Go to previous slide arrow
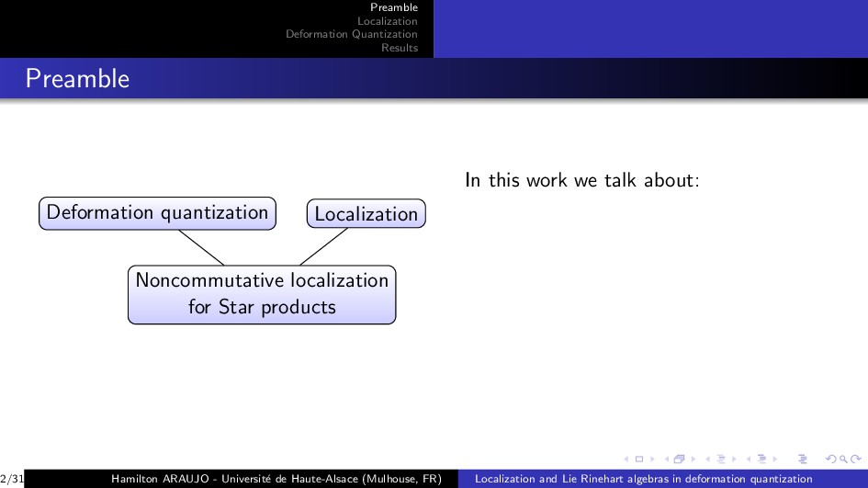This screenshot has width=868, height=488. pyautogui.click(x=626, y=460)
